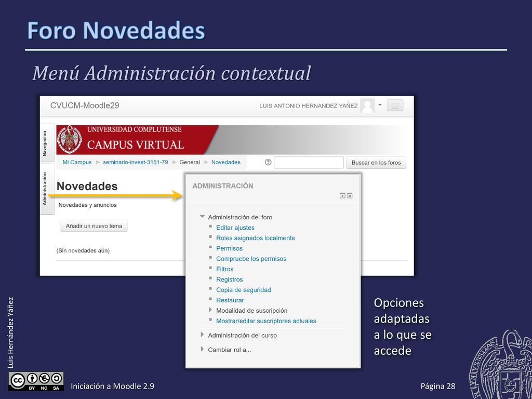Viewport: 532px width, 399px height.
Task: Click the forum search input field
Action: [x=309, y=163]
